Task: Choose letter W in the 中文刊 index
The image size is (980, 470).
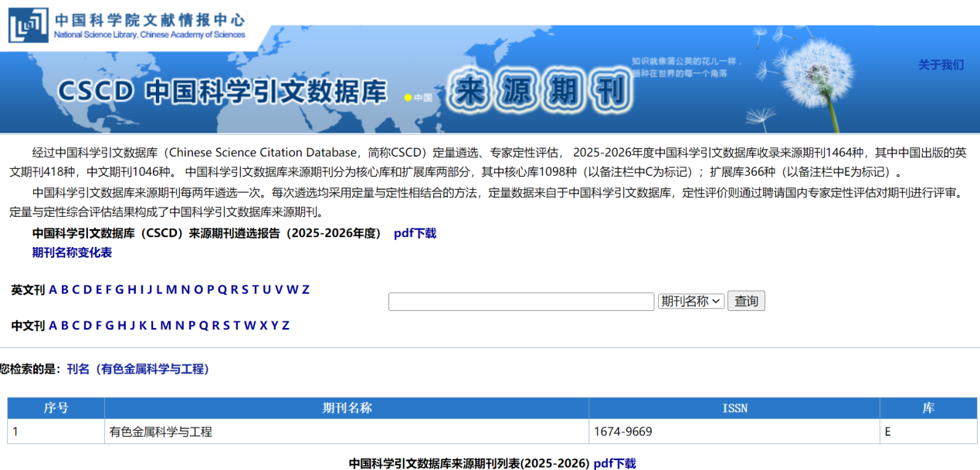Action: [x=250, y=325]
